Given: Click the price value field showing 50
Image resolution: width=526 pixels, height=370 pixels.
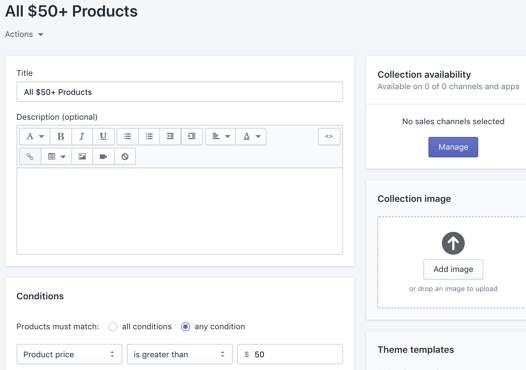Looking at the screenshot, I should pos(290,354).
